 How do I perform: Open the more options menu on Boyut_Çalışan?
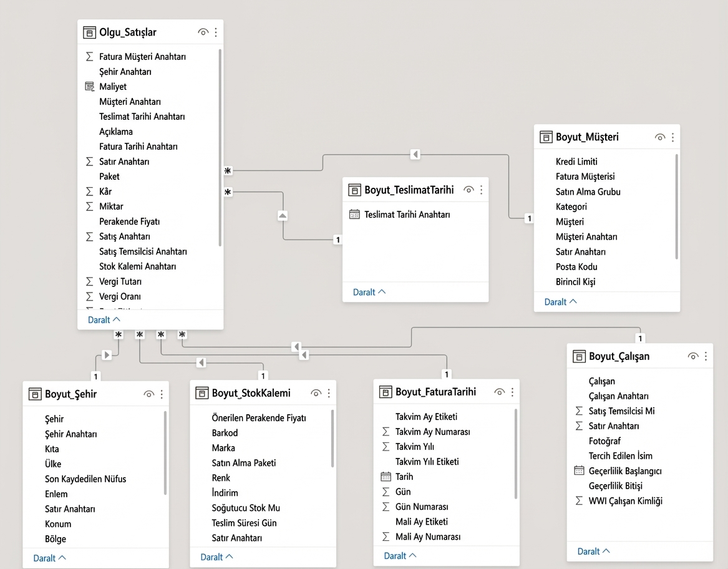coord(707,356)
